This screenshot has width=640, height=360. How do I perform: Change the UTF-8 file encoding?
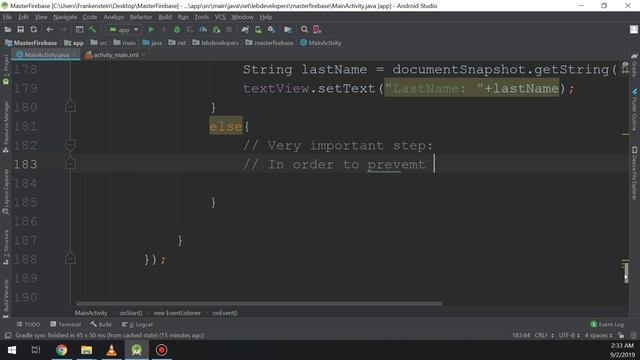tap(569, 336)
